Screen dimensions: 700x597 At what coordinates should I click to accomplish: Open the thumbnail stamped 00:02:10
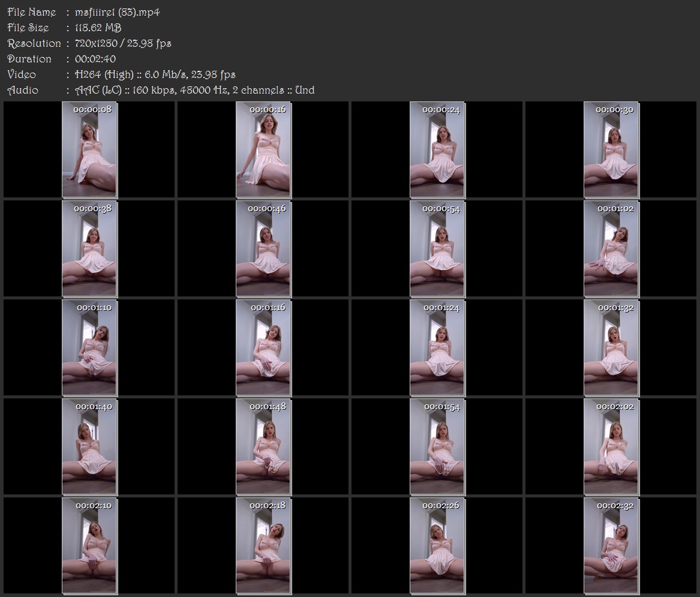click(89, 546)
